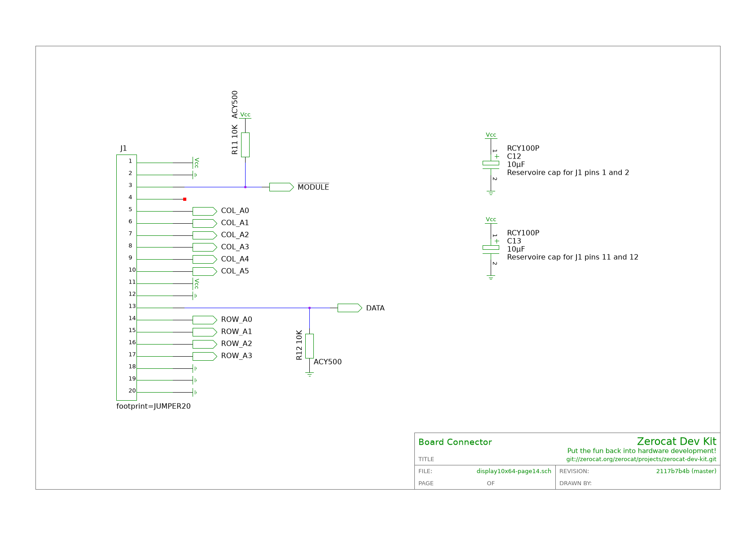
Task: Click the ground symbol below R12
Action: pyautogui.click(x=309, y=374)
